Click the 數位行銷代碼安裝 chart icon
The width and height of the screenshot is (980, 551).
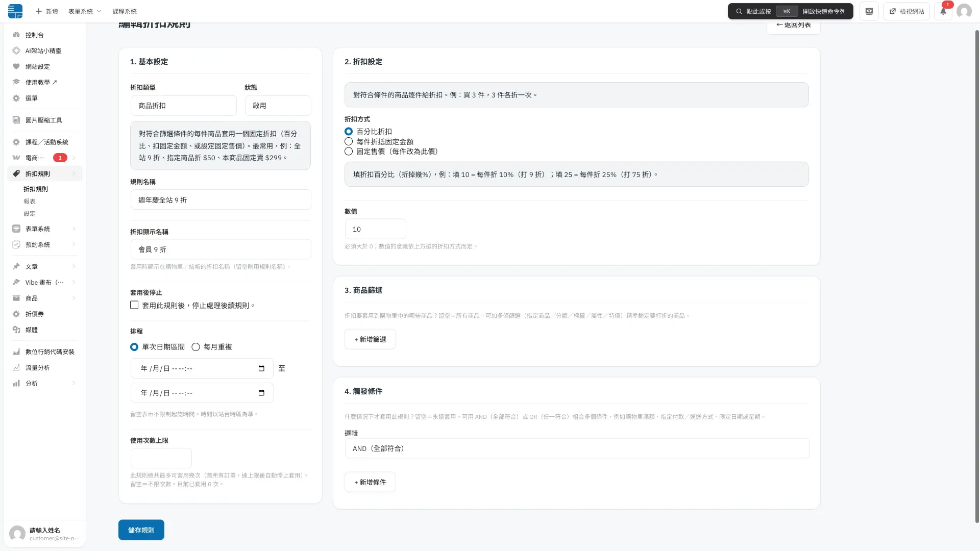coord(16,352)
